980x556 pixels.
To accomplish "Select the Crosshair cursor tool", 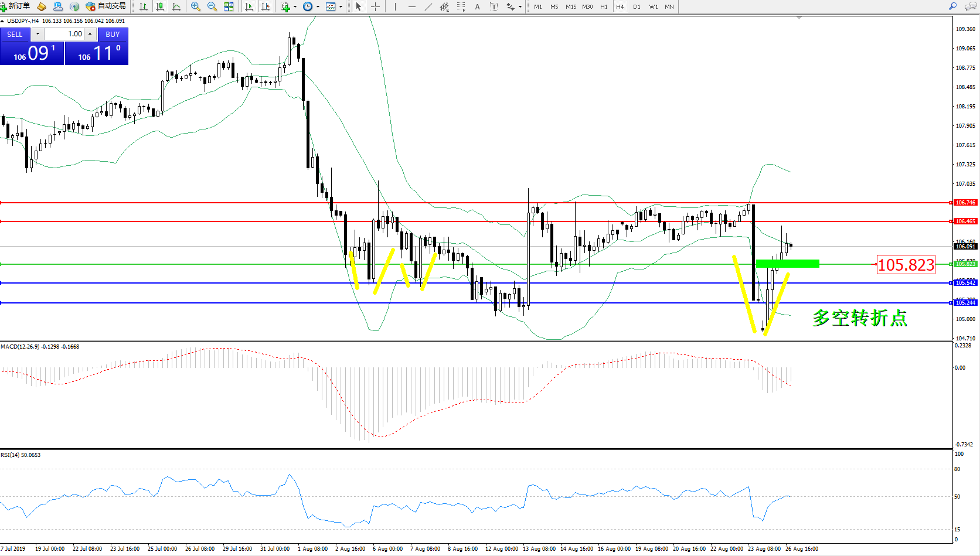I will coord(375,6).
